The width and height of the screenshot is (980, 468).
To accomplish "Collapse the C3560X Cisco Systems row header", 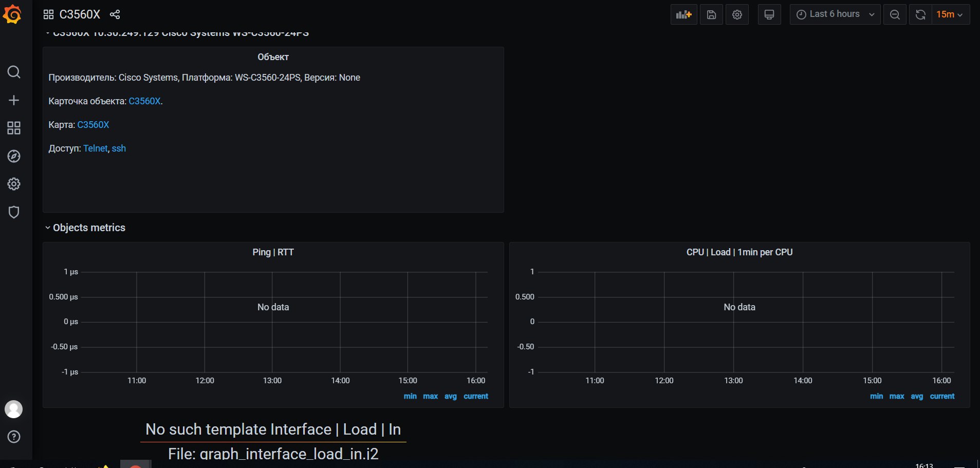I will point(177,34).
